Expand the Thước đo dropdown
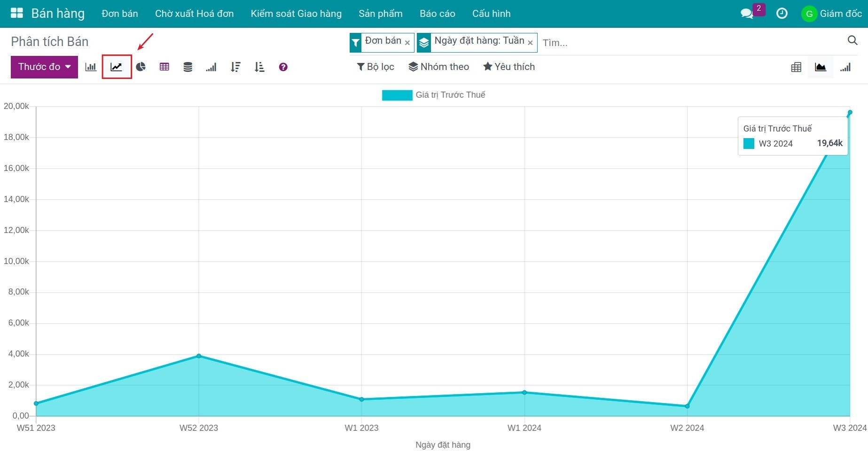The width and height of the screenshot is (868, 451). click(44, 67)
